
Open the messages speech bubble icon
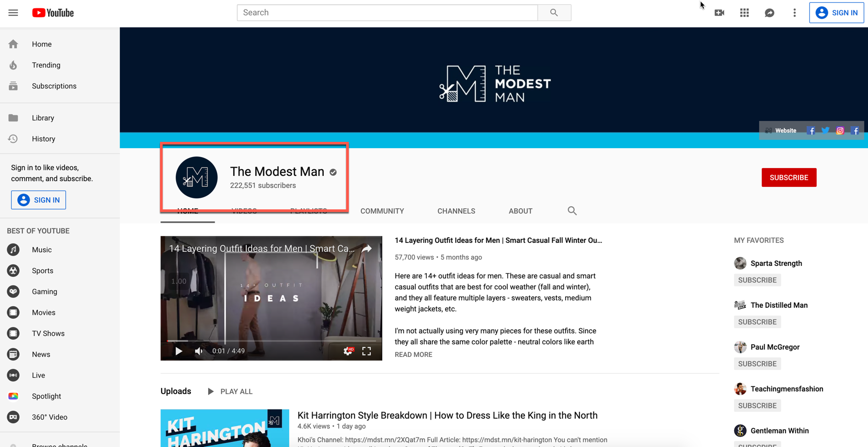tap(770, 13)
